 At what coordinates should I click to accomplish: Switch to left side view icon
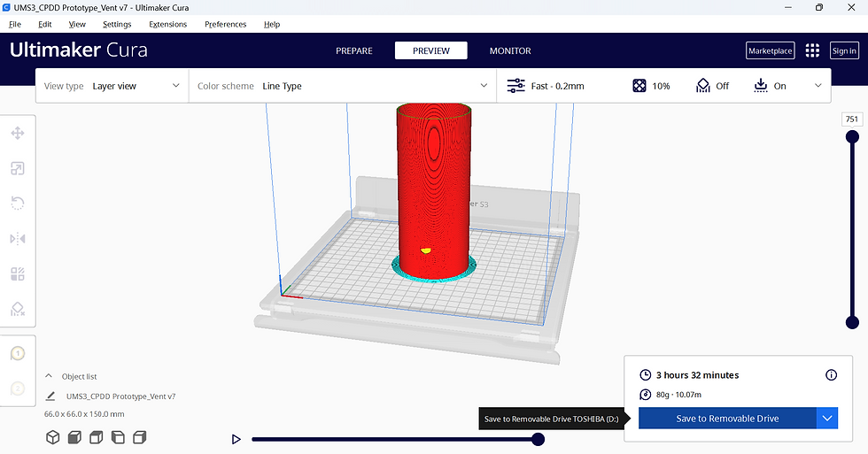pyautogui.click(x=118, y=437)
